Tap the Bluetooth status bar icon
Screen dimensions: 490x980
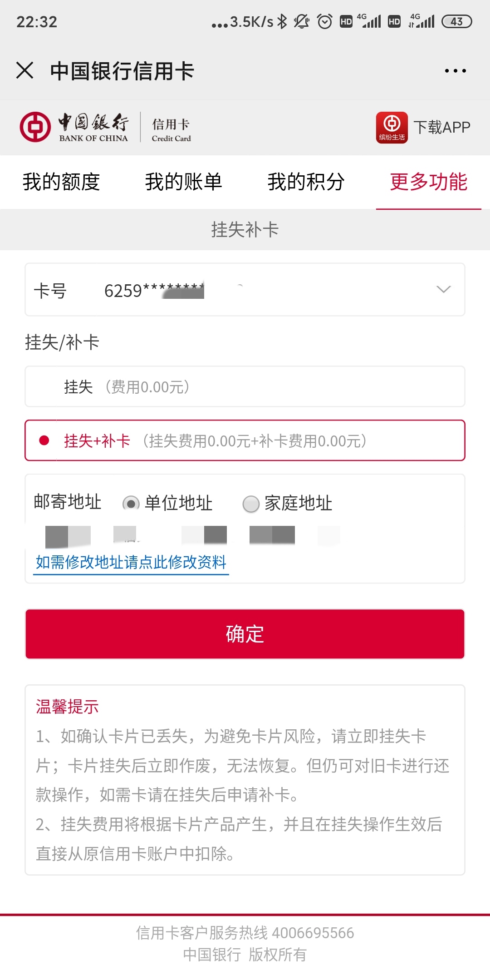282,21
